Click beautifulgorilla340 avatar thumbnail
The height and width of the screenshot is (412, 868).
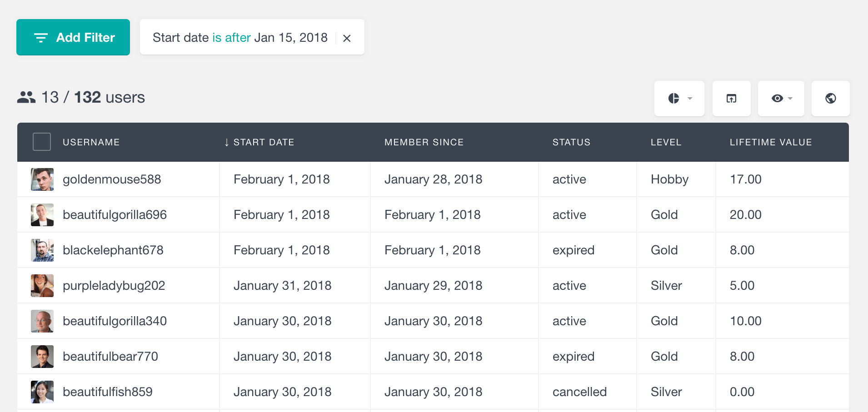(42, 321)
